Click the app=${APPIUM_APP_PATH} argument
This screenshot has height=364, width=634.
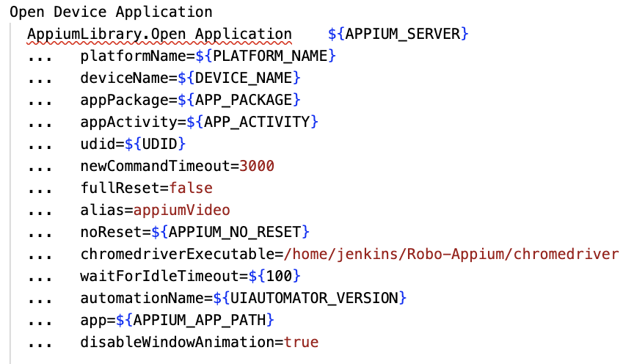(177, 320)
